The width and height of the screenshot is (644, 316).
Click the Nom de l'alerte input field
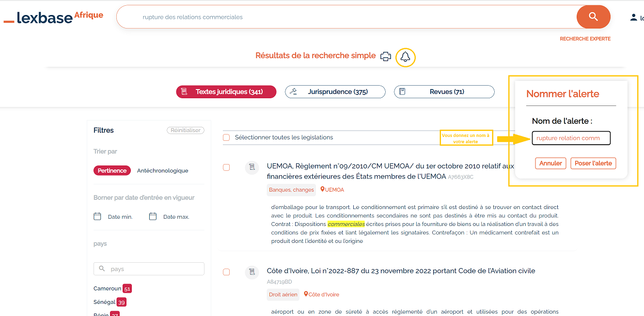571,138
